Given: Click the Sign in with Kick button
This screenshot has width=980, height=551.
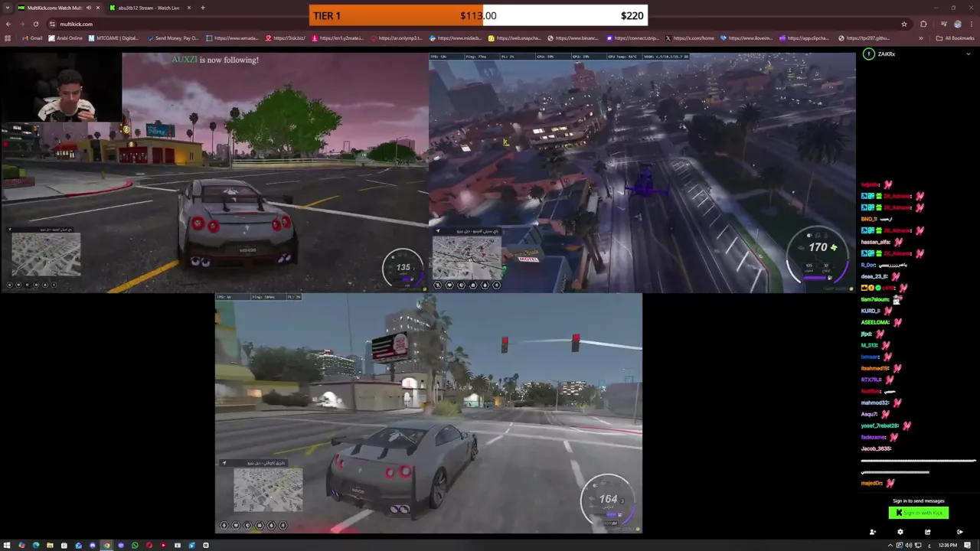Looking at the screenshot, I should [919, 513].
